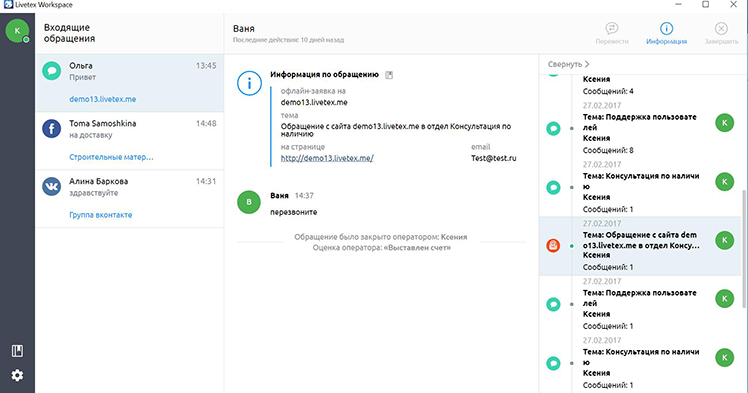Open Алина Баркова conversation
Screen dimensions: 748x393
pos(130,198)
